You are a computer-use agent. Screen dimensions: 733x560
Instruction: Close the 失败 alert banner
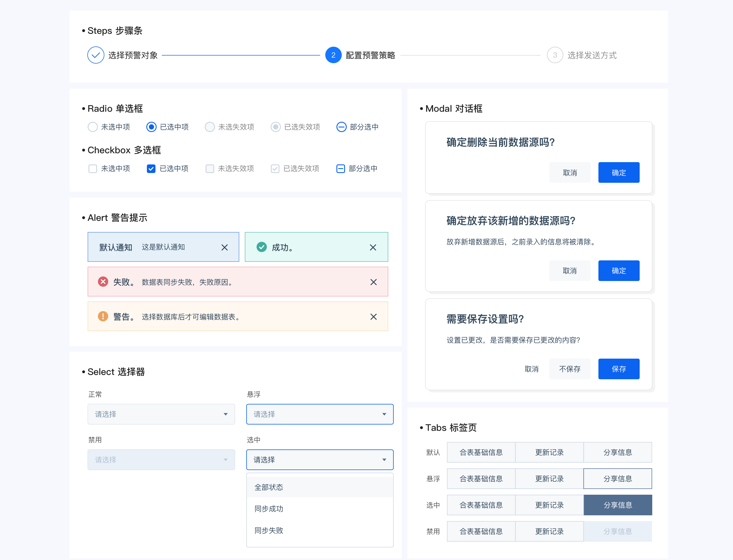coord(373,282)
